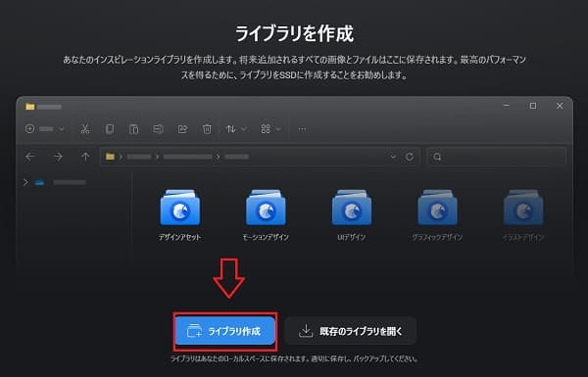Expand the OneDrive tree item chevron
Screen dimensions: 588x377
click(25, 182)
